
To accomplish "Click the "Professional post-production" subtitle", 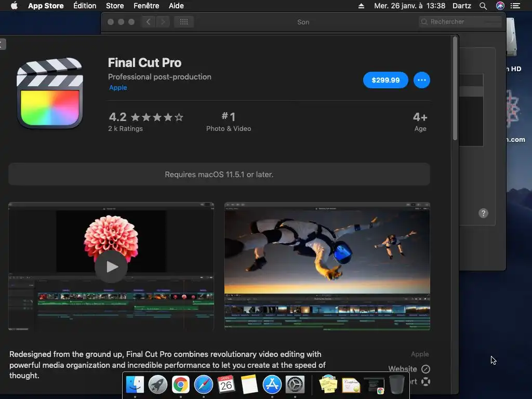I will [159, 77].
